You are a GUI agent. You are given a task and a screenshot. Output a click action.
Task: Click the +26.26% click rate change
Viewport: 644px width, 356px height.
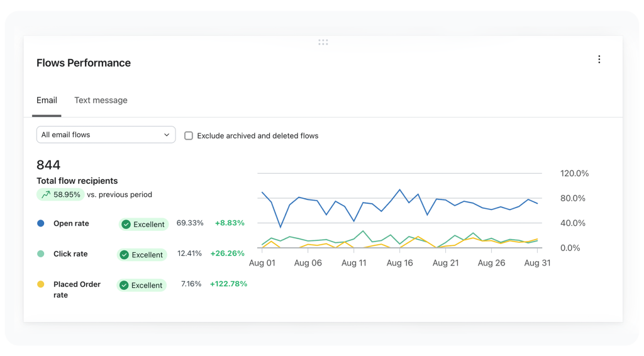tap(227, 253)
